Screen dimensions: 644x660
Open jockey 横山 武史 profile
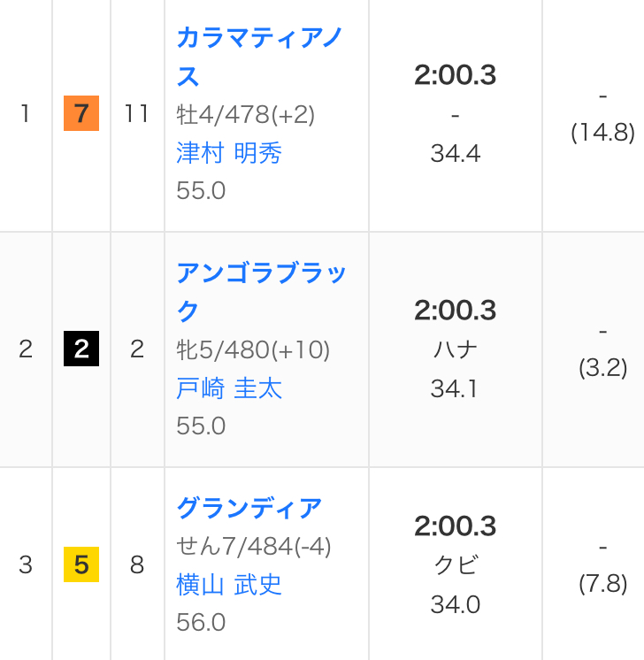click(x=229, y=585)
